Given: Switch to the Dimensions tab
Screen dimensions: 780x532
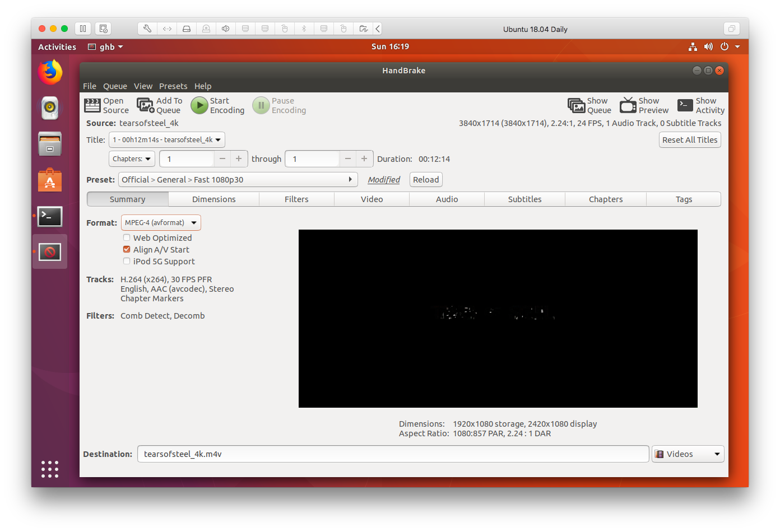Looking at the screenshot, I should [213, 199].
